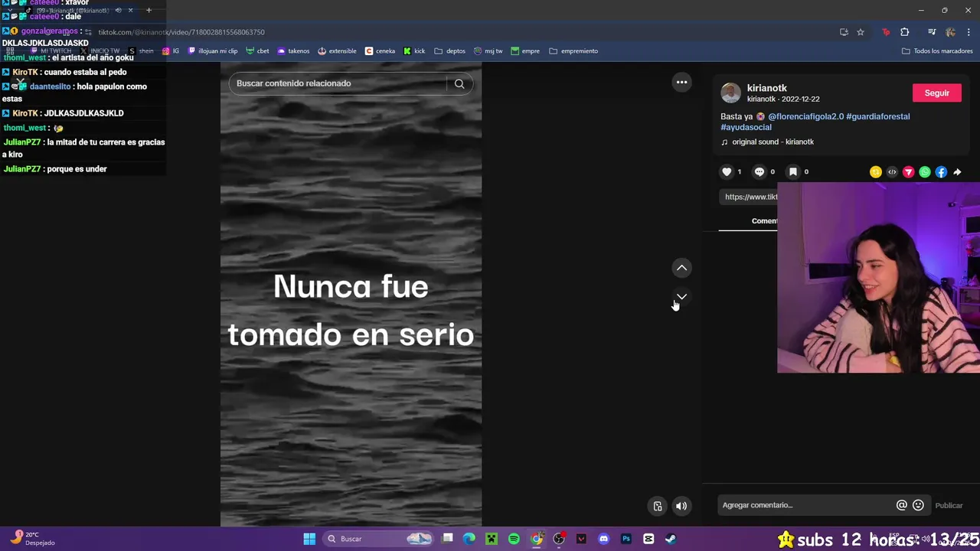
Task: Toggle the auto-scroll button beside volume
Action: 658,506
